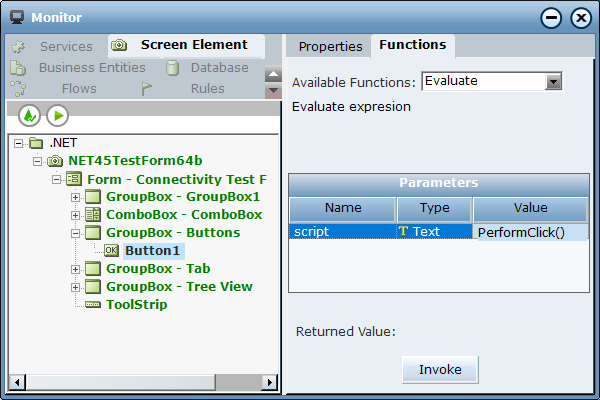Click the Business Entities icon

pyautogui.click(x=18, y=68)
